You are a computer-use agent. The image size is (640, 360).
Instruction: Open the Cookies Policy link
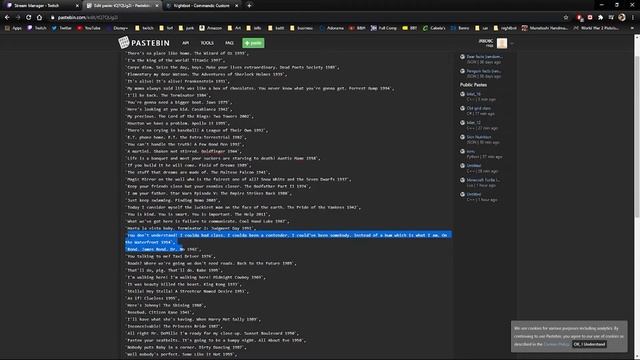coord(557,344)
